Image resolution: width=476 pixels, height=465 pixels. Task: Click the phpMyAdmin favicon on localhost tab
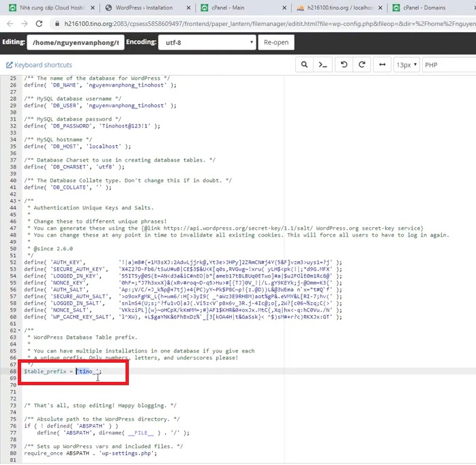point(300,7)
